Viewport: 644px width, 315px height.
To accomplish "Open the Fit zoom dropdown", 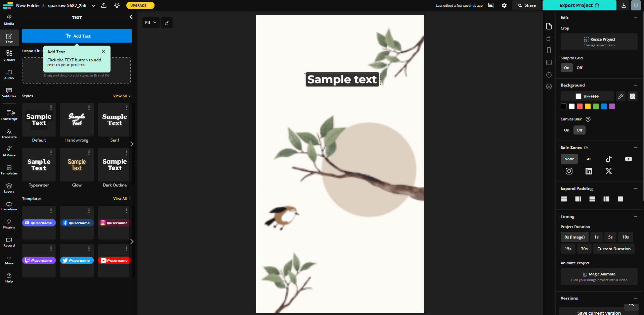I will [x=151, y=22].
